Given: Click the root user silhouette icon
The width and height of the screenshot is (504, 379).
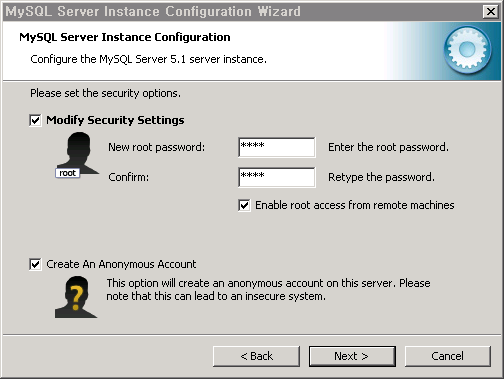Looking at the screenshot, I should point(78,153).
